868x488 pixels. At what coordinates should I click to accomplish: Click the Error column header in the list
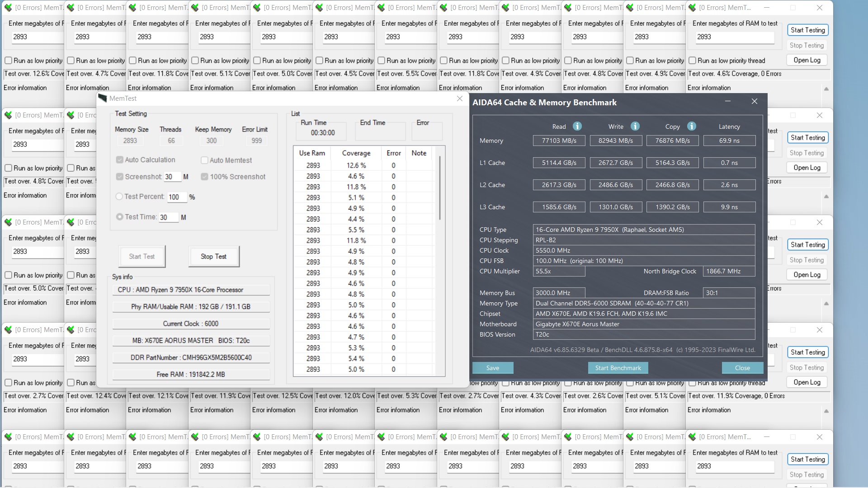point(393,153)
